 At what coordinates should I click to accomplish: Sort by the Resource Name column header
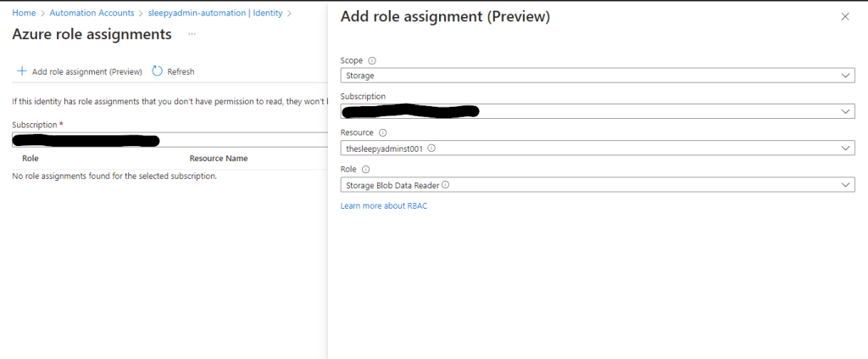(218, 158)
